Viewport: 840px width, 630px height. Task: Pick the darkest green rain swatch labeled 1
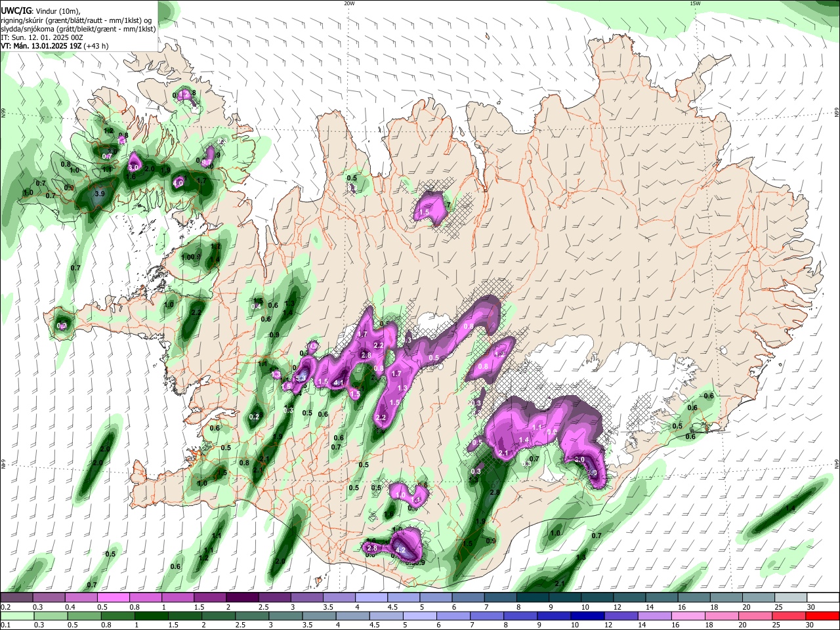pos(152,616)
